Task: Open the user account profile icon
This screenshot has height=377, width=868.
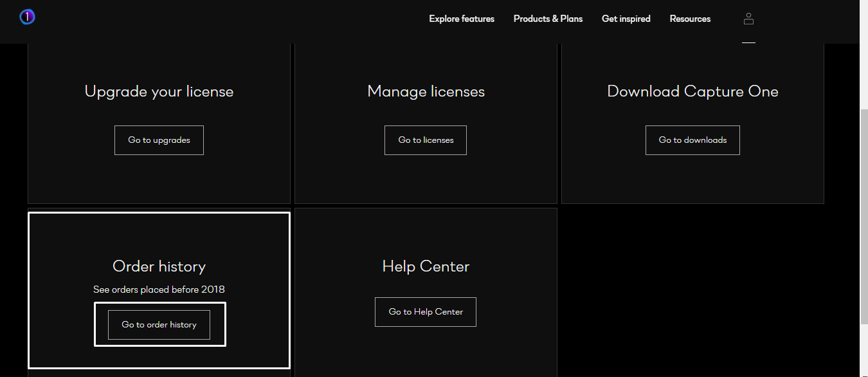Action: (x=748, y=19)
